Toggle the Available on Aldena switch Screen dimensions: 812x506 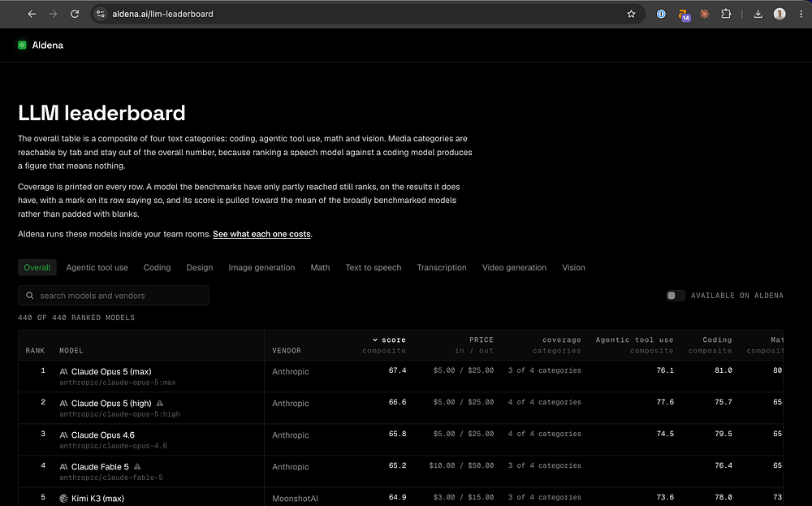tap(675, 295)
